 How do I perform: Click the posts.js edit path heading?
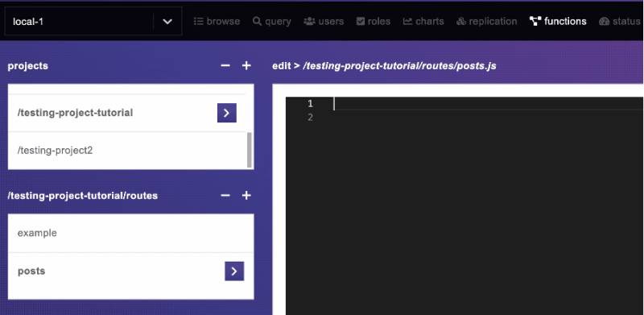[x=384, y=66]
